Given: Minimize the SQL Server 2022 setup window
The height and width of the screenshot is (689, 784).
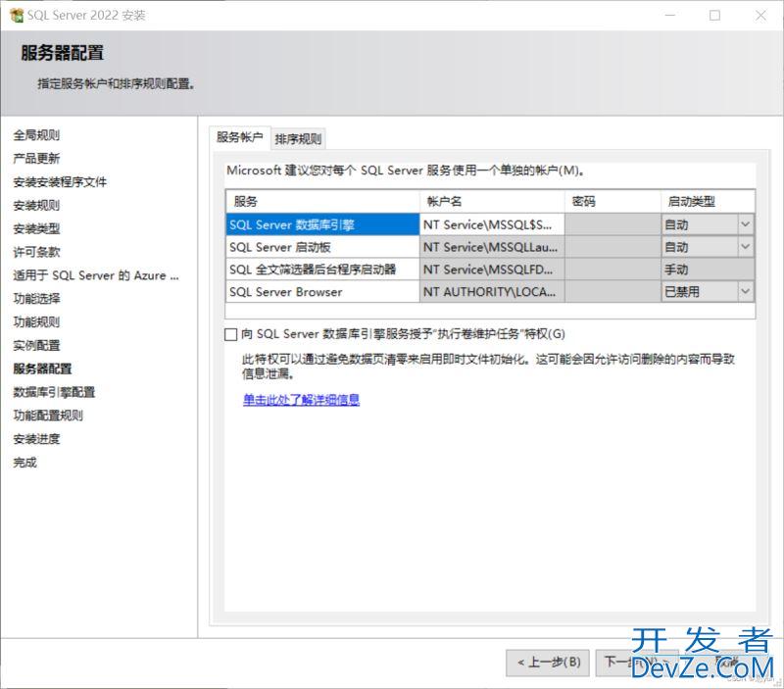Looking at the screenshot, I should click(670, 16).
